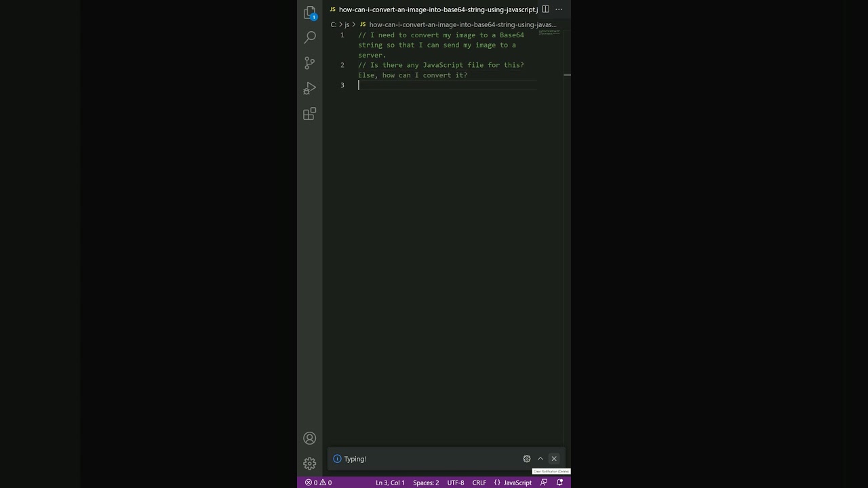Split the editor to the right
This screenshot has width=868, height=488.
[545, 9]
